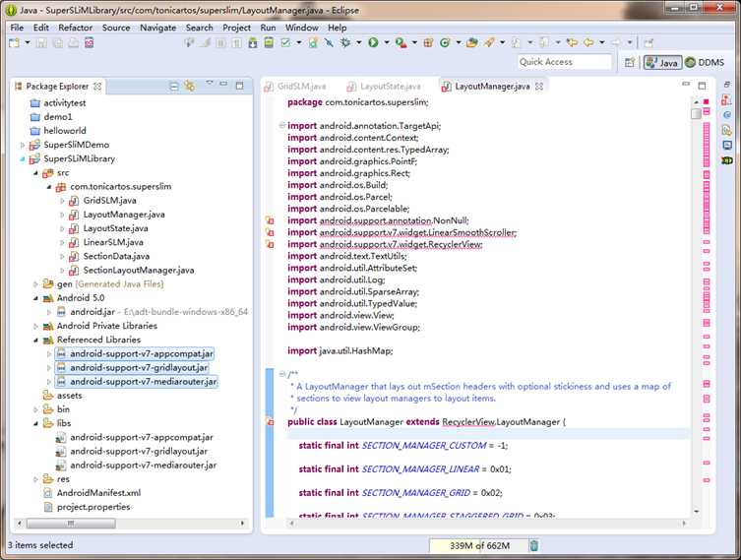Image resolution: width=741 pixels, height=560 pixels.
Task: Select LinearSLM.java in Package Explorer
Action: pyautogui.click(x=113, y=242)
